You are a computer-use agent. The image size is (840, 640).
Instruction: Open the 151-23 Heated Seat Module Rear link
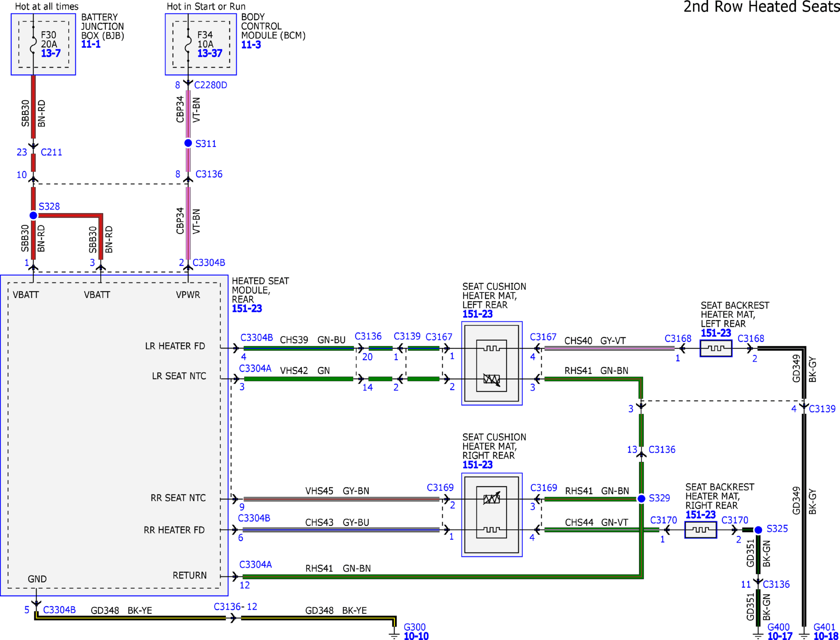[x=247, y=308]
